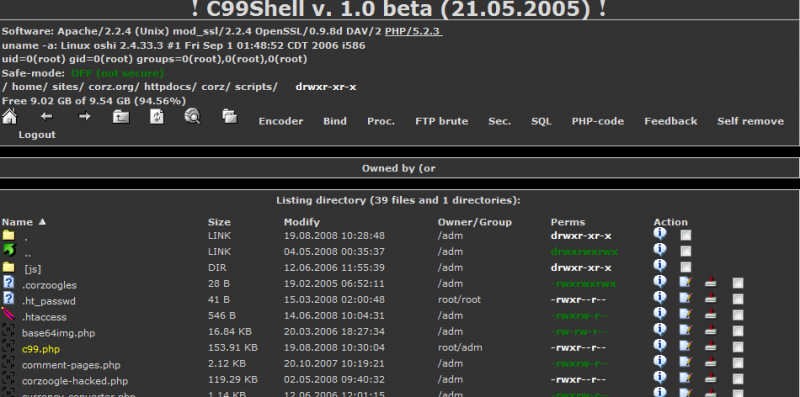Open the file search magnifier icon
Image resolution: width=800 pixels, height=397 pixels.
point(192,117)
